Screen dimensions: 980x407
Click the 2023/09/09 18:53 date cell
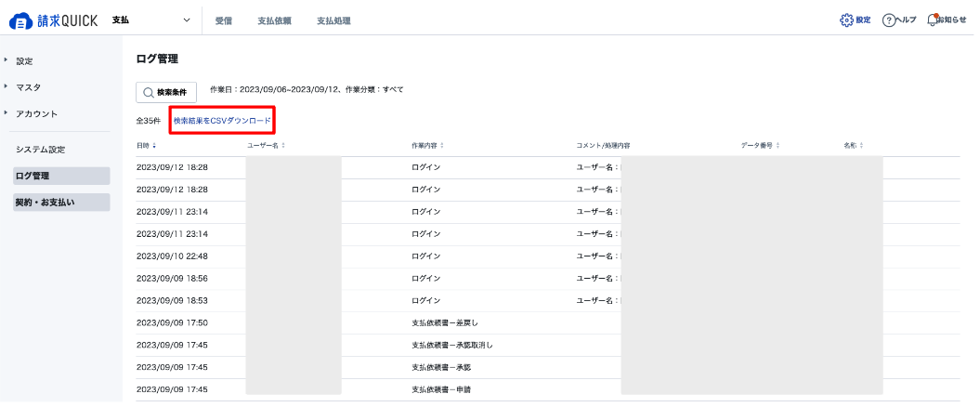[172, 301]
